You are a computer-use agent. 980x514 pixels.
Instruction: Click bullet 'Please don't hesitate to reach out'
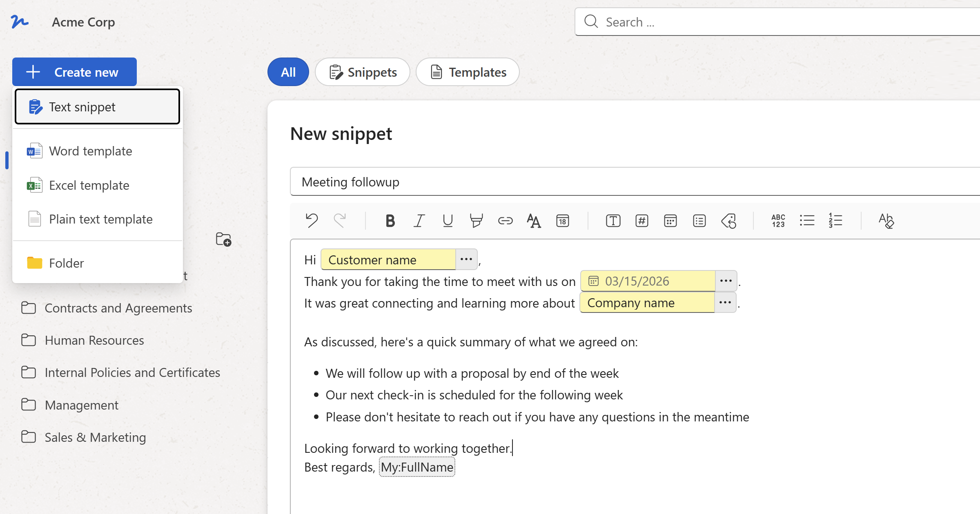pos(537,417)
